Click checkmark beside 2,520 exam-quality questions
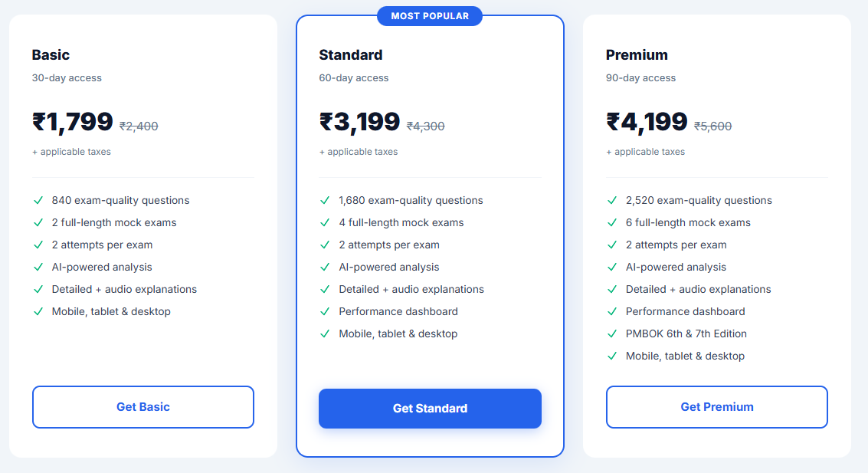 (x=611, y=201)
